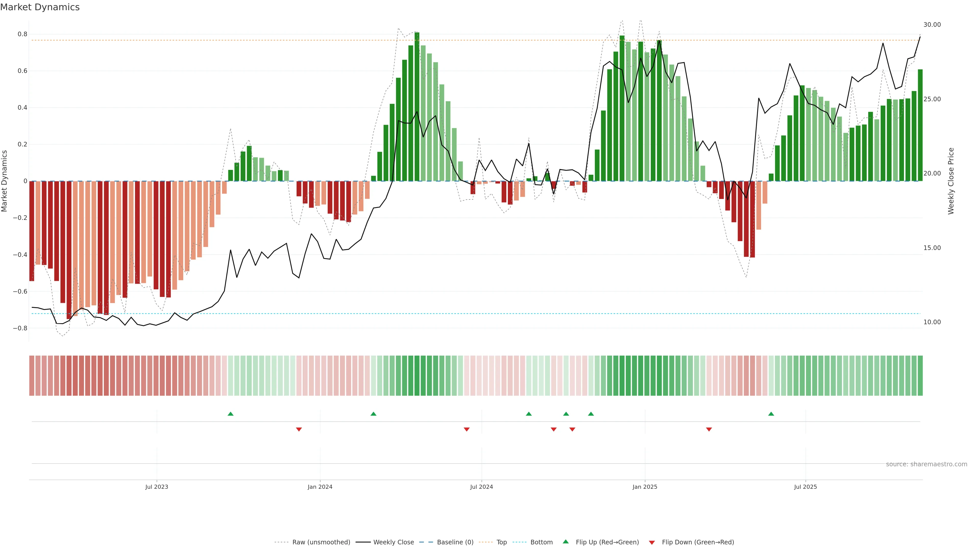Toggle the Baseline (0) legend entry
980x551 pixels.
455,542
